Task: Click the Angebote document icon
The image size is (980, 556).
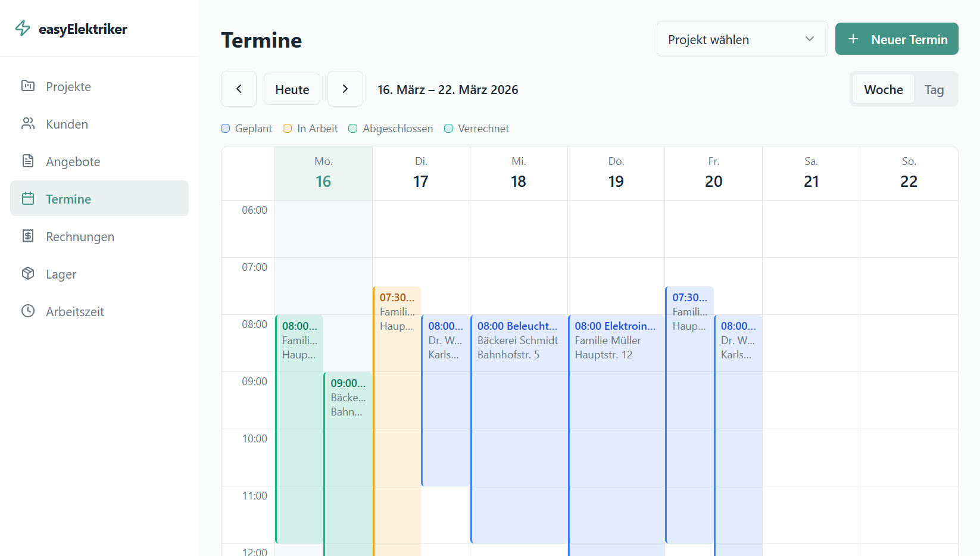Action: [28, 161]
